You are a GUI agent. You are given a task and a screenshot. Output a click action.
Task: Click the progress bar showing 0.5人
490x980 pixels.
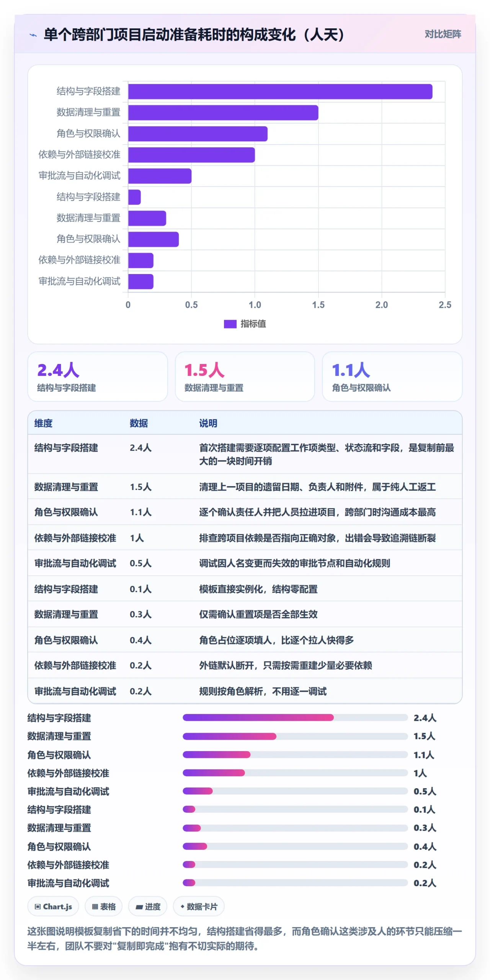coord(295,791)
